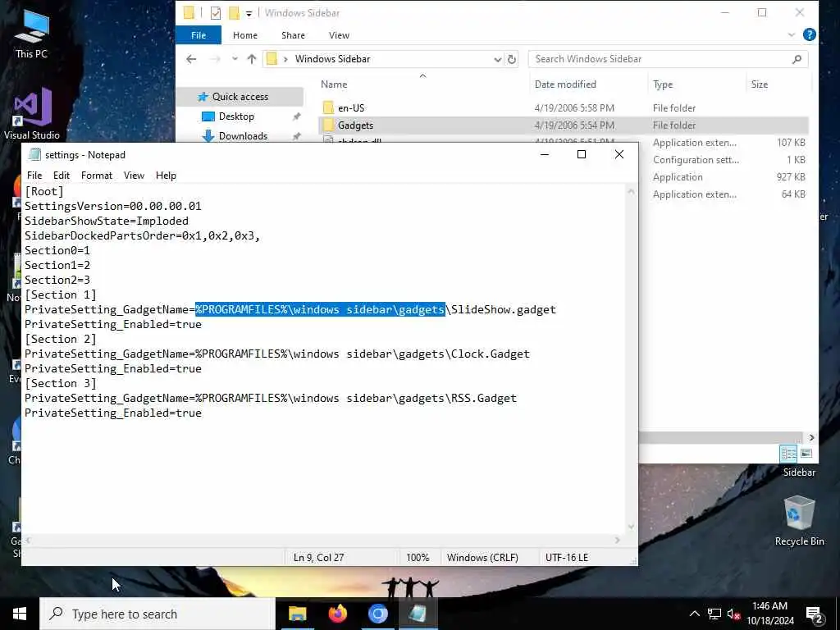Sort by Date modified column
This screenshot has width=840, height=630.
point(565,84)
